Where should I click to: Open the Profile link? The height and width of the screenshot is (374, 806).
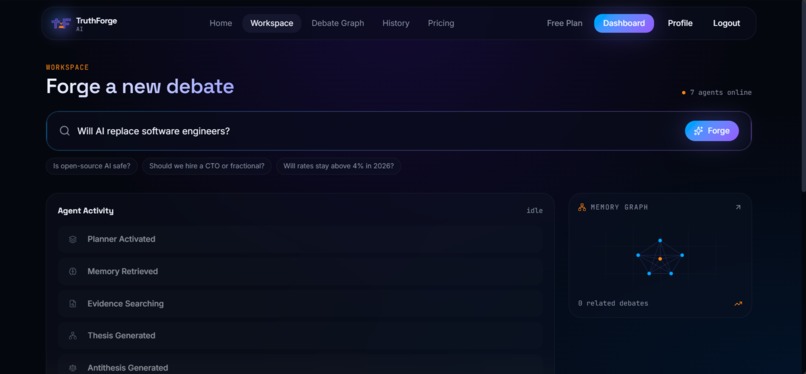tap(680, 23)
